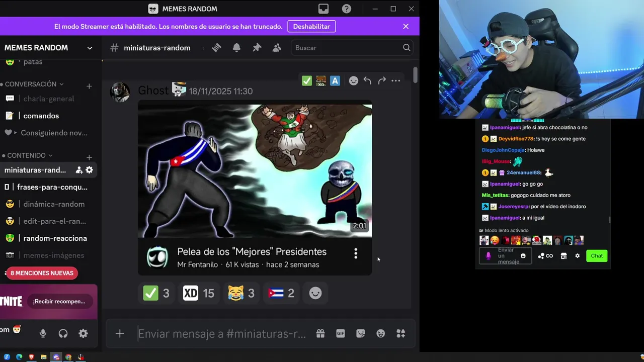Screen dimensions: 644x362
Task: Attach file with plus button
Action: 120,333
